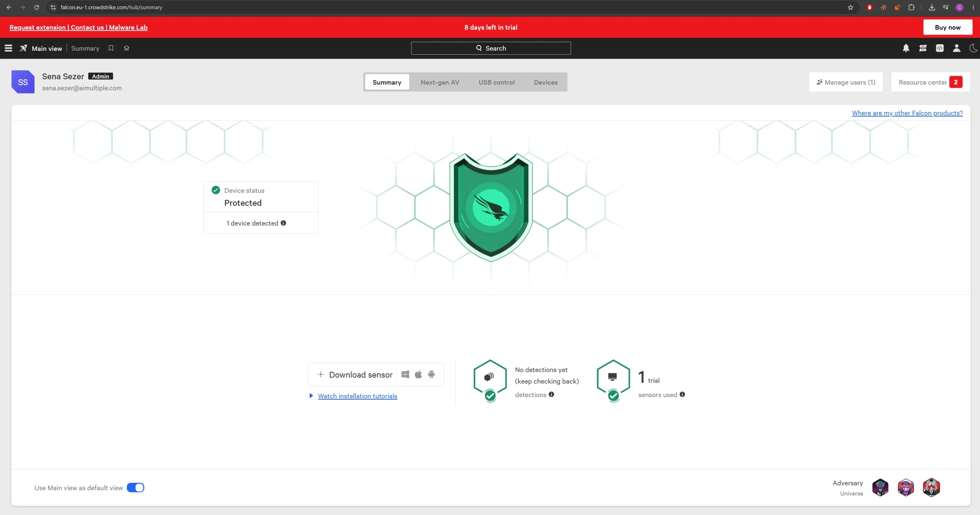Open the code/API icon in header

(940, 48)
